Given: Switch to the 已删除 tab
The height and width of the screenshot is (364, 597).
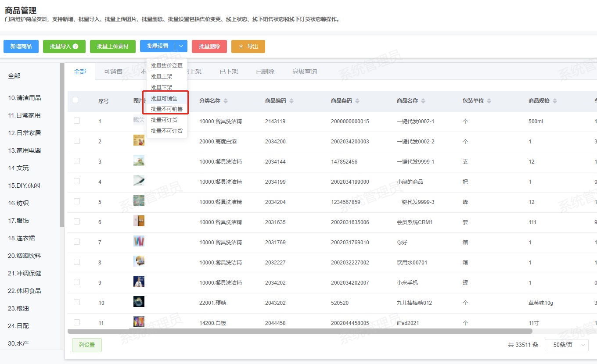Looking at the screenshot, I should coord(265,71).
